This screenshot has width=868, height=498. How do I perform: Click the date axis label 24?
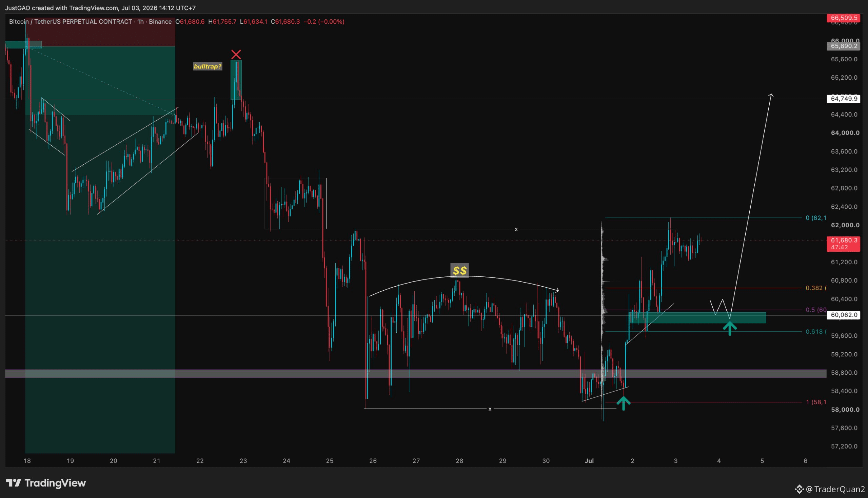287,461
